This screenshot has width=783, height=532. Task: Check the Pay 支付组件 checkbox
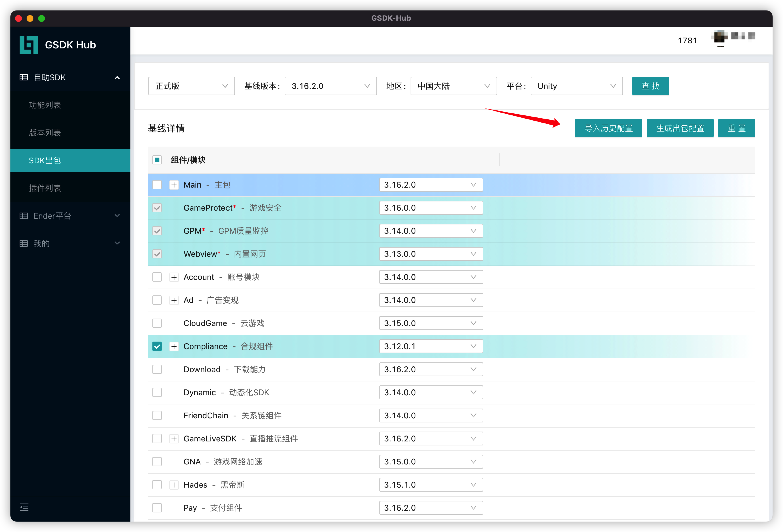(157, 508)
